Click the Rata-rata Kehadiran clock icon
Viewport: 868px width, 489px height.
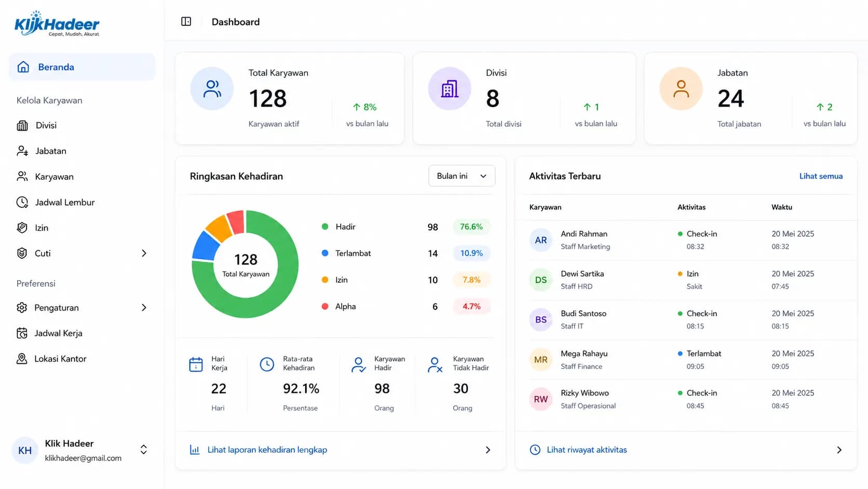267,364
